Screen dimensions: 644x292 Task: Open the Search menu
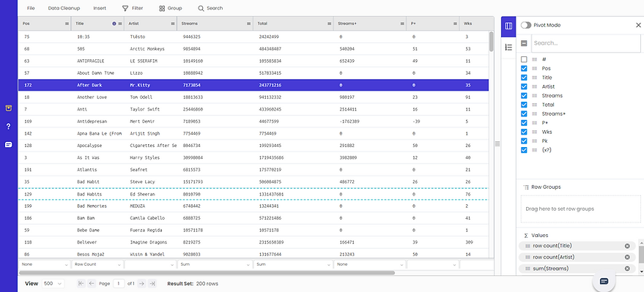[x=210, y=8]
